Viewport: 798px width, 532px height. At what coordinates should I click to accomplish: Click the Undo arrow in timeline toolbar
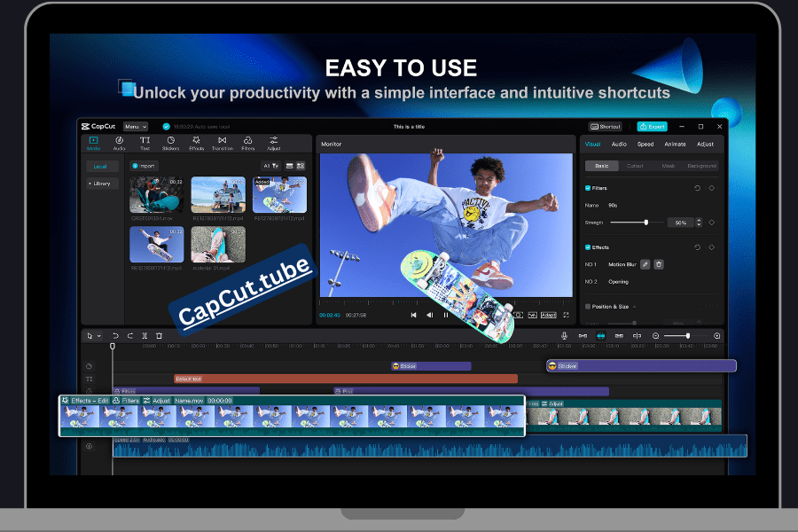point(115,336)
